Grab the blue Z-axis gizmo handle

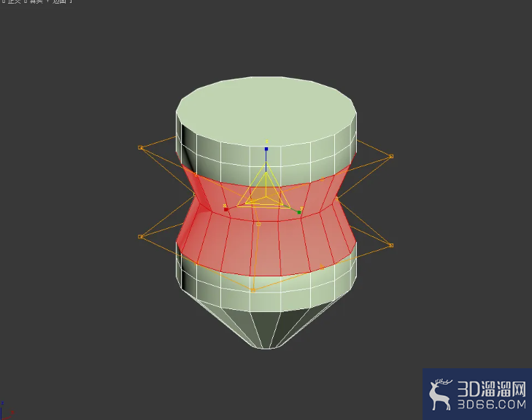coord(266,149)
